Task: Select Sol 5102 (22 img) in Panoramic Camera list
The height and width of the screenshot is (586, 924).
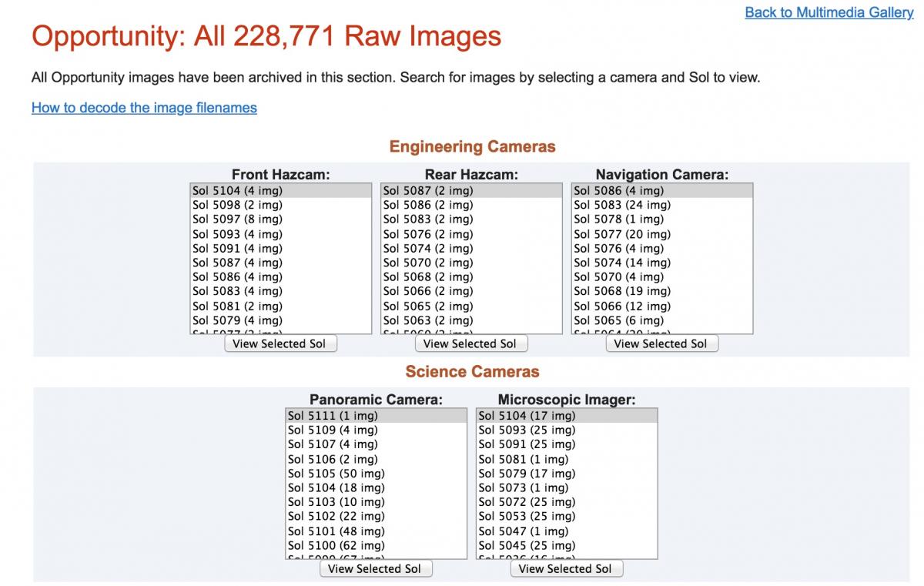Action: pos(376,517)
